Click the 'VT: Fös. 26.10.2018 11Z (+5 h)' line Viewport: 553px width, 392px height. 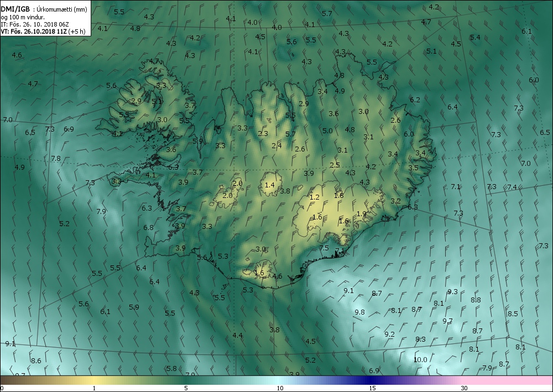tap(43, 32)
